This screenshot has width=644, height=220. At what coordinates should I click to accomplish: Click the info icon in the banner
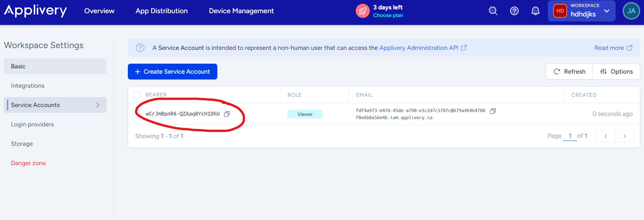point(140,48)
